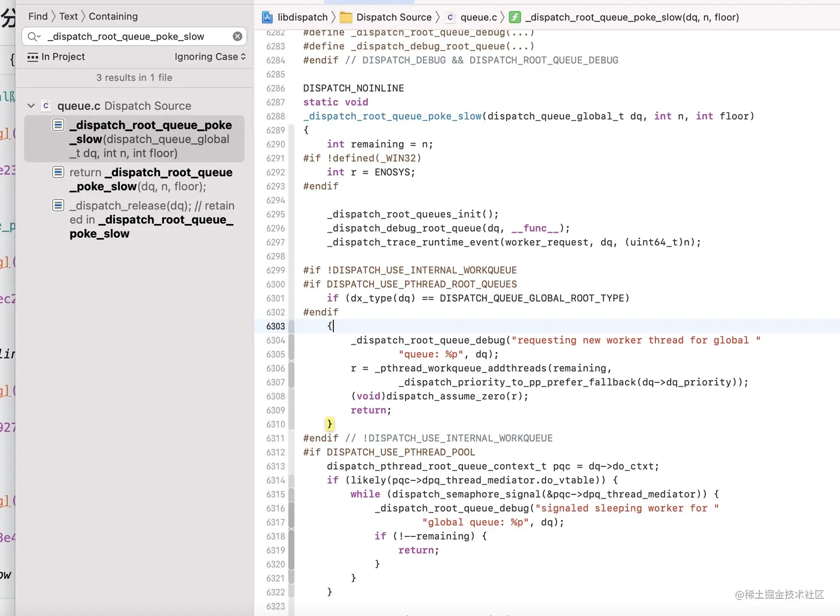This screenshot has height=616, width=840.
Task: Click '__func__' on line 6296
Action: 535,228
